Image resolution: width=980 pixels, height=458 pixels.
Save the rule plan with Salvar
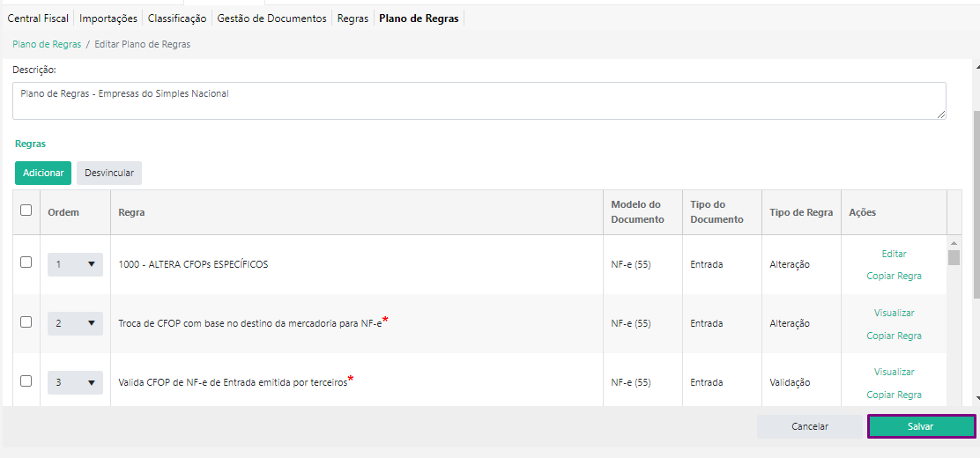pos(921,426)
